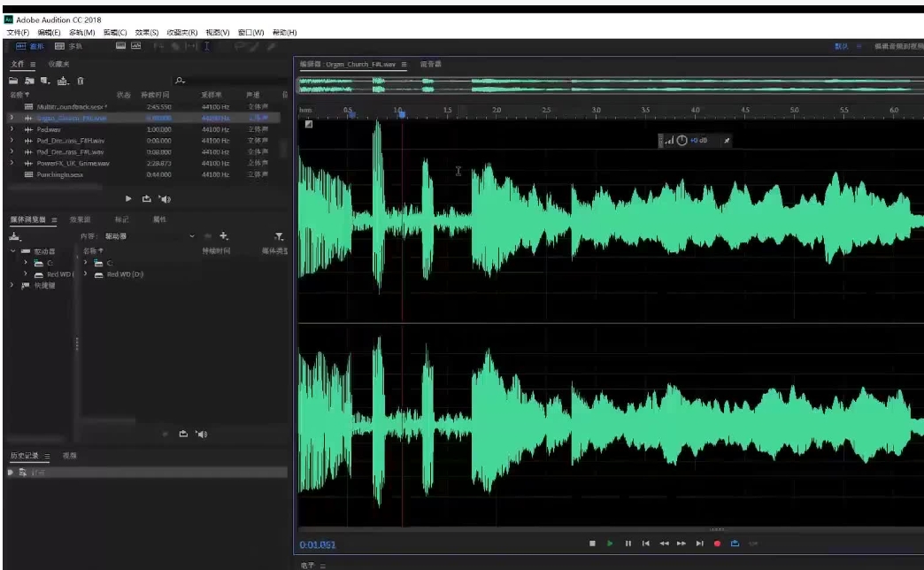The image size is (924, 570).
Task: Switch to 标记 markers tab
Action: [121, 220]
